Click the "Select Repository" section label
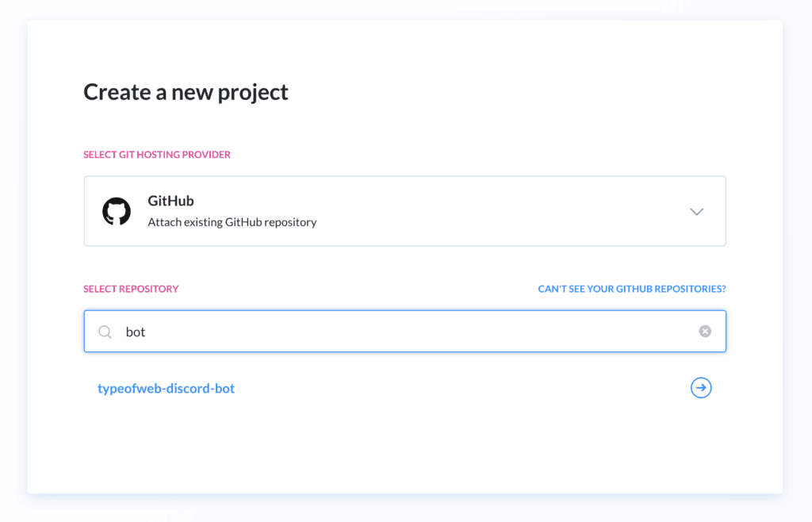The height and width of the screenshot is (522, 812). [131, 289]
